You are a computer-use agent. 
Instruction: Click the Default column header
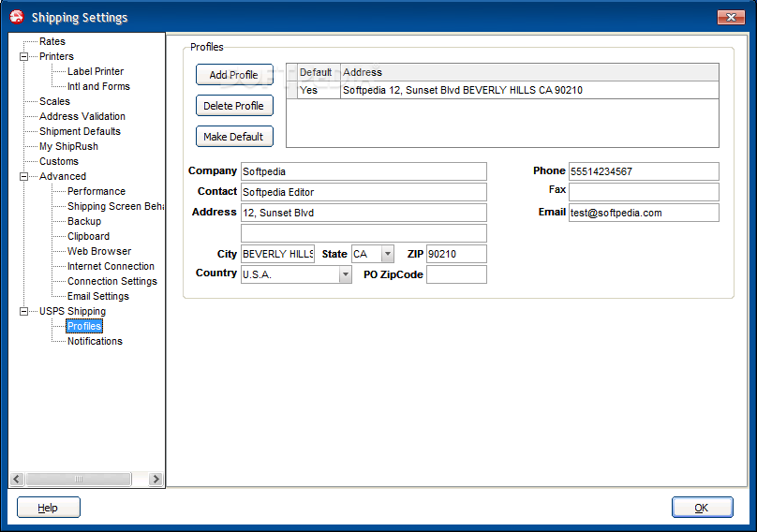tap(319, 72)
